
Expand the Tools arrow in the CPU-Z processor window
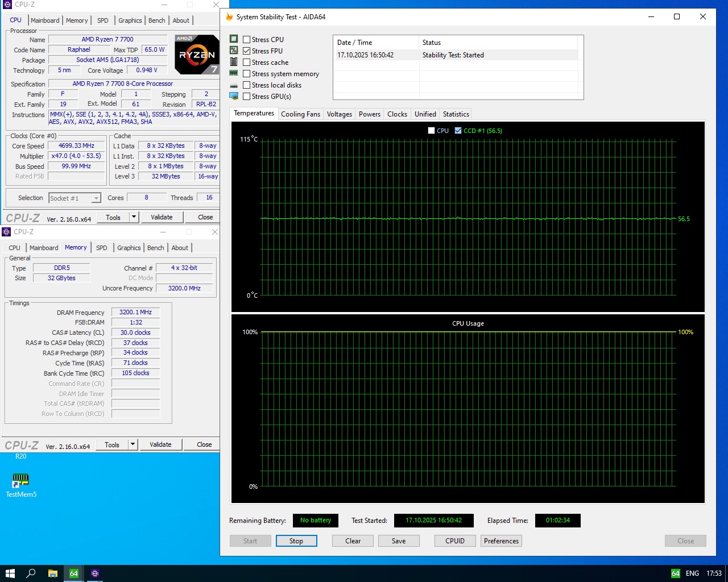coord(134,217)
